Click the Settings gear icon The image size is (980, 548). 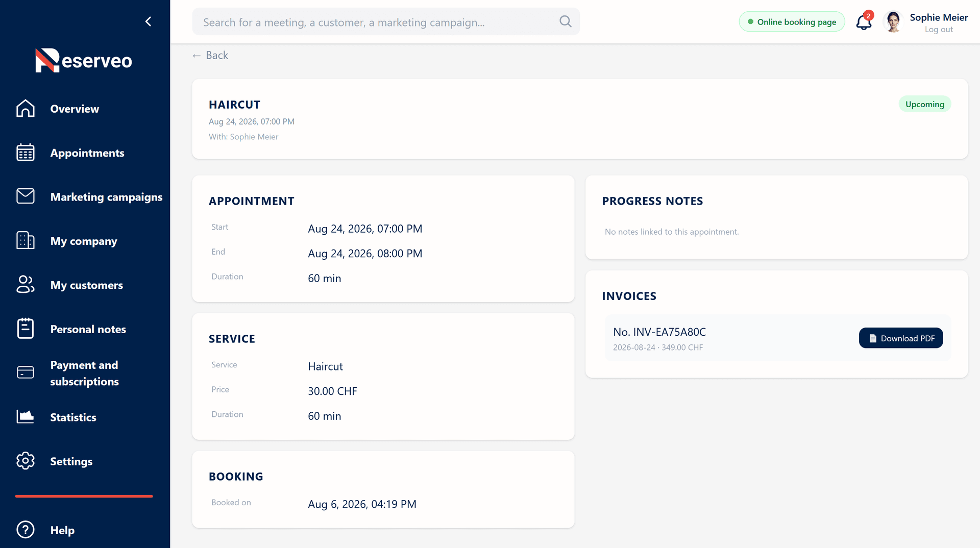[x=26, y=461]
